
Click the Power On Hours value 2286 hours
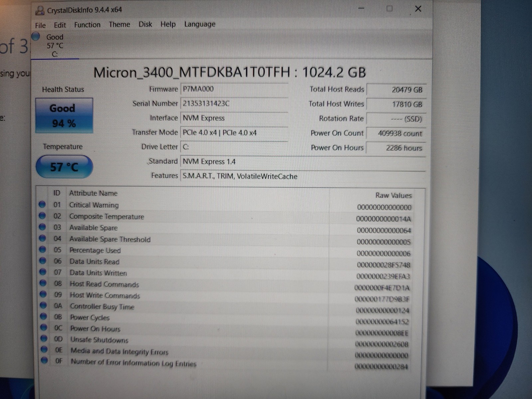click(396, 148)
